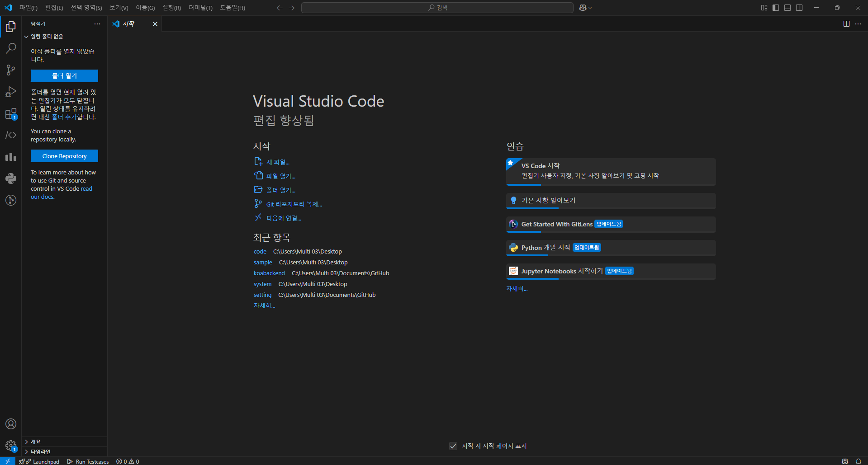This screenshot has width=868, height=465.
Task: Click the remote window indicator in status bar
Action: [8, 461]
